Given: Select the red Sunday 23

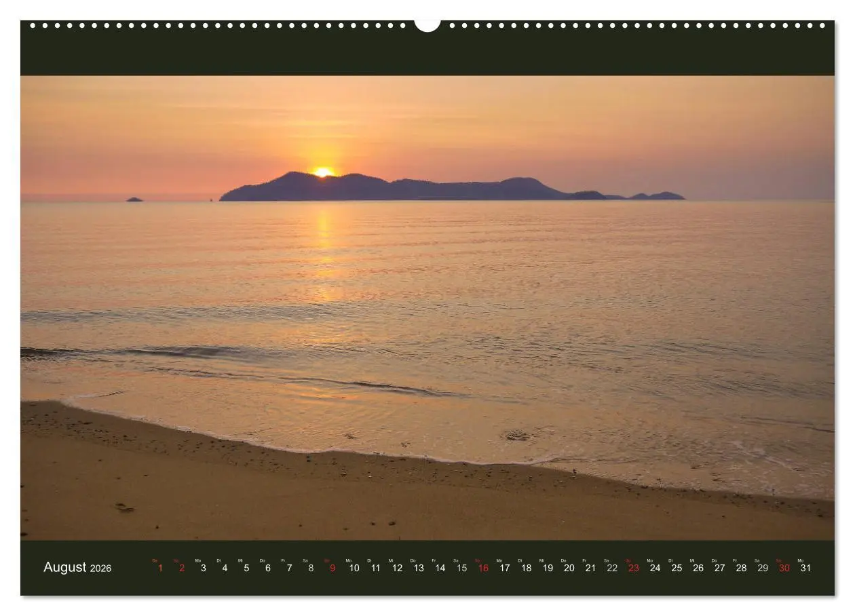Looking at the screenshot, I should [x=634, y=569].
